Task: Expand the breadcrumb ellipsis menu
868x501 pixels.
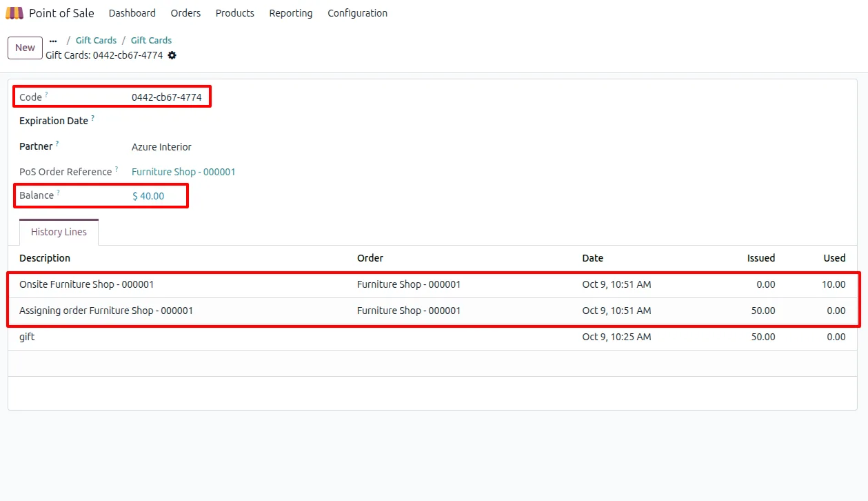Action: pyautogui.click(x=53, y=41)
